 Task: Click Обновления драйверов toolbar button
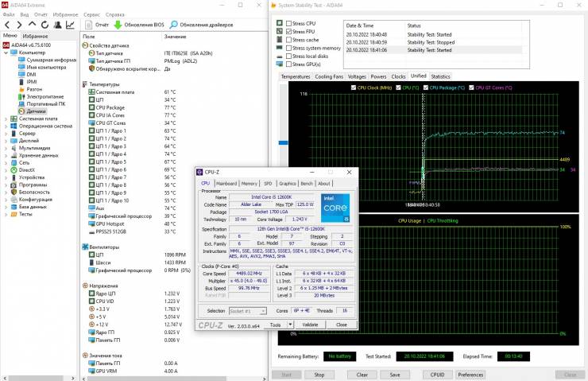point(201,25)
